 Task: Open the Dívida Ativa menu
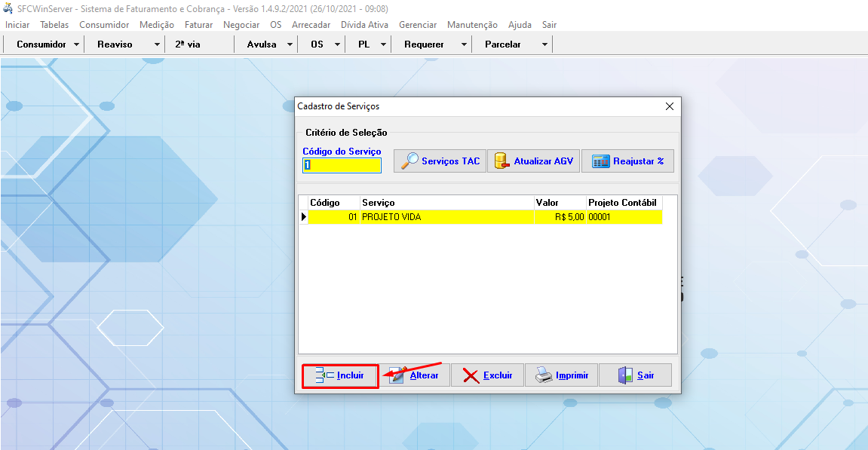(x=365, y=25)
